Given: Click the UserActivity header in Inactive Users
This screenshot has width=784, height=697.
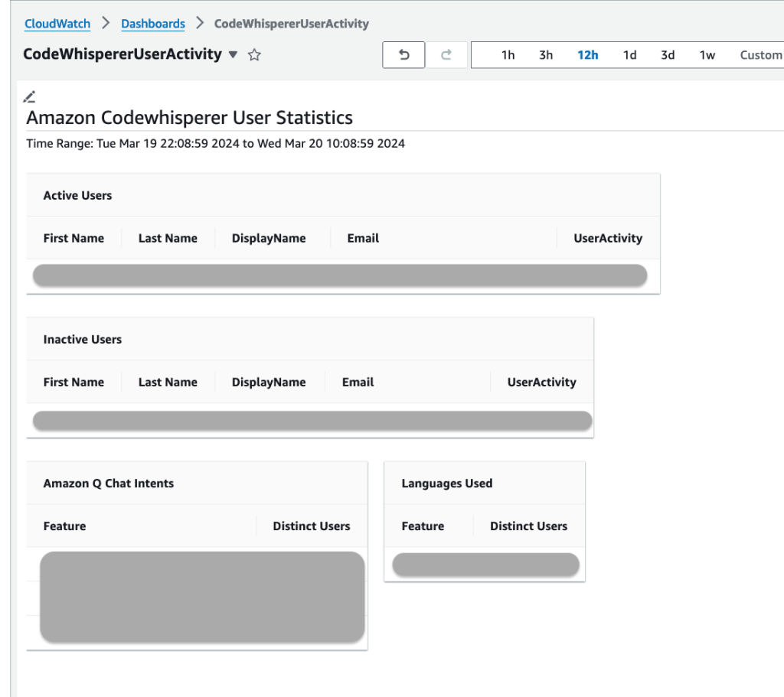Looking at the screenshot, I should (541, 382).
